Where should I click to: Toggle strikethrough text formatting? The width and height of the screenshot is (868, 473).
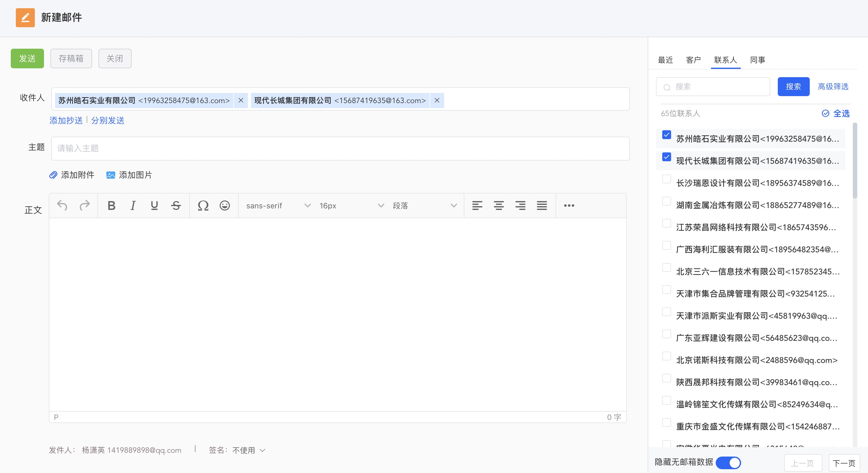[x=176, y=206]
